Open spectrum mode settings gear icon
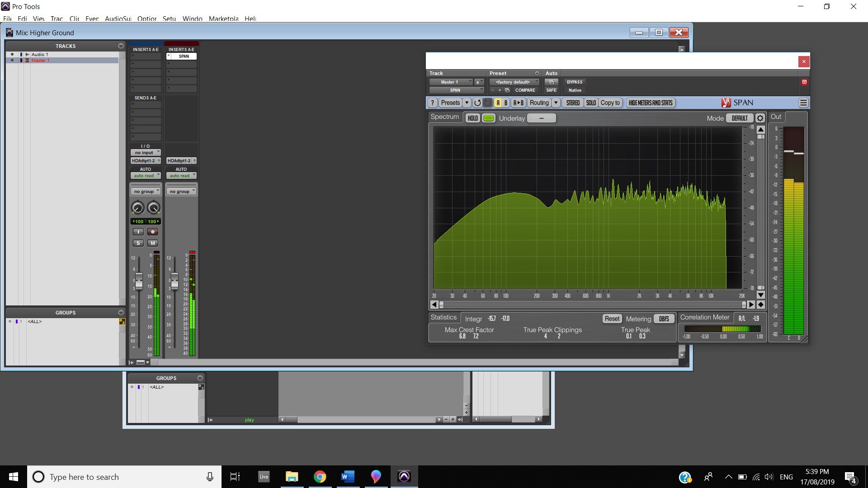Viewport: 868px width, 488px height. 760,118
